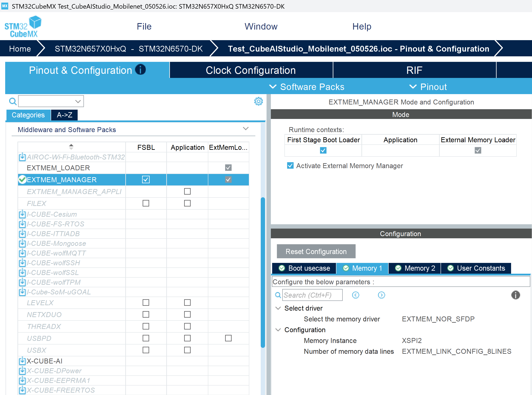The width and height of the screenshot is (532, 395).
Task: Open the Pinout dropdown menu
Action: pos(428,87)
